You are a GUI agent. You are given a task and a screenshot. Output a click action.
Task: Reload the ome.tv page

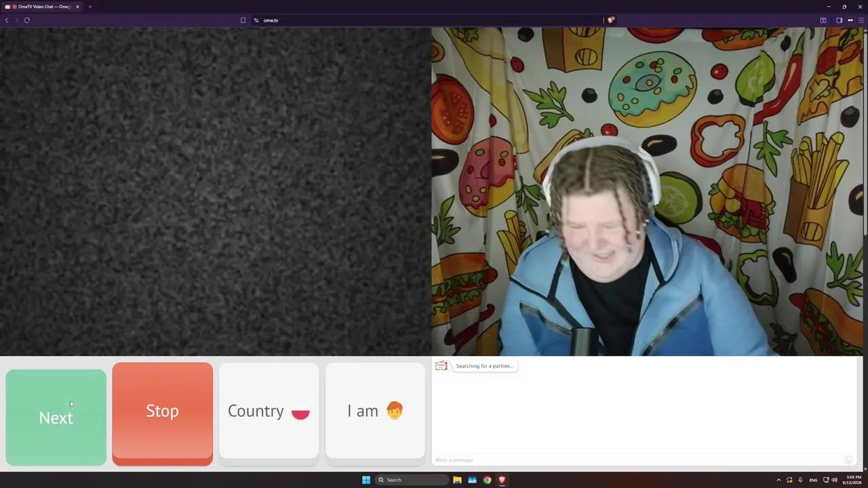(27, 20)
